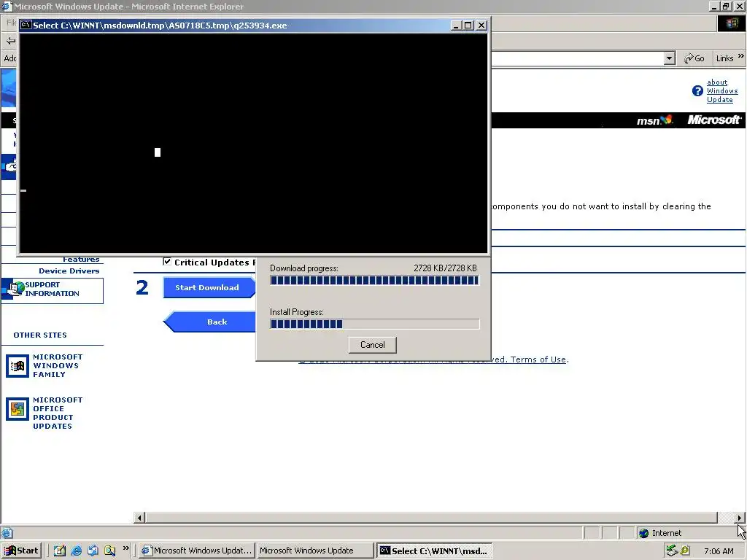This screenshot has height=560, width=747.
Task: Minimize the Internet Explorer window
Action: pyautogui.click(x=713, y=6)
